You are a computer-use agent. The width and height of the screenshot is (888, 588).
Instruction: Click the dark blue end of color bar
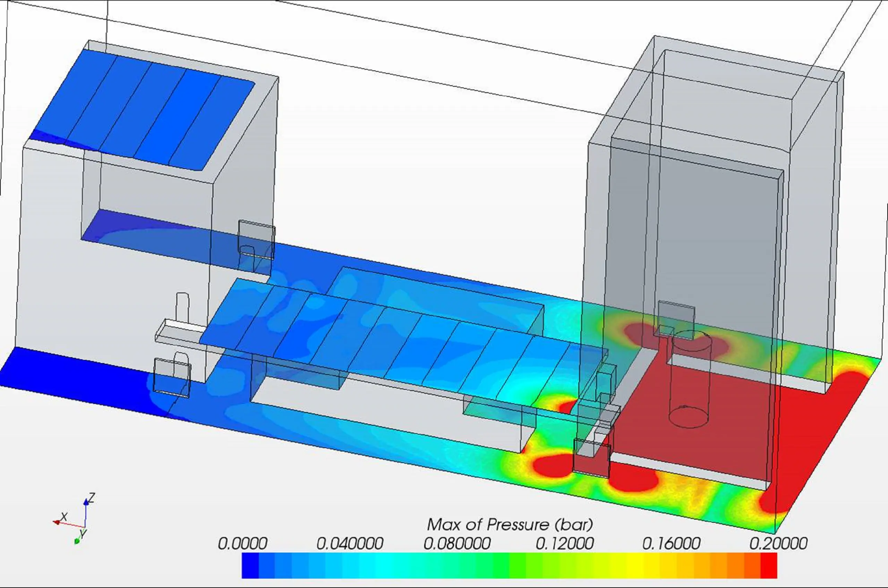tap(250, 565)
